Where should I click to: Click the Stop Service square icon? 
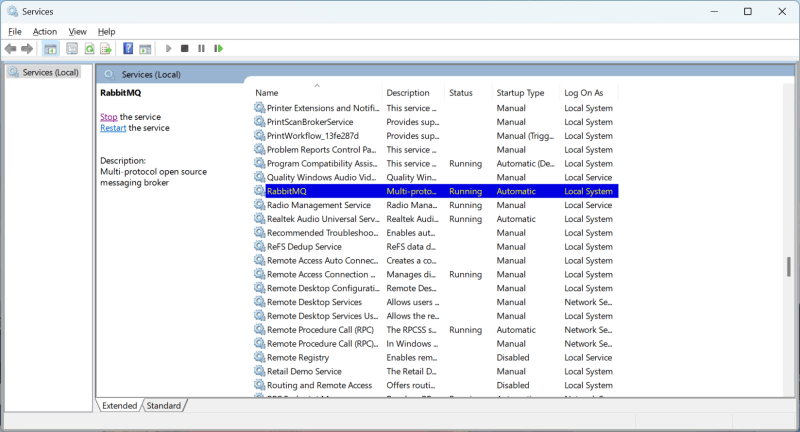185,48
